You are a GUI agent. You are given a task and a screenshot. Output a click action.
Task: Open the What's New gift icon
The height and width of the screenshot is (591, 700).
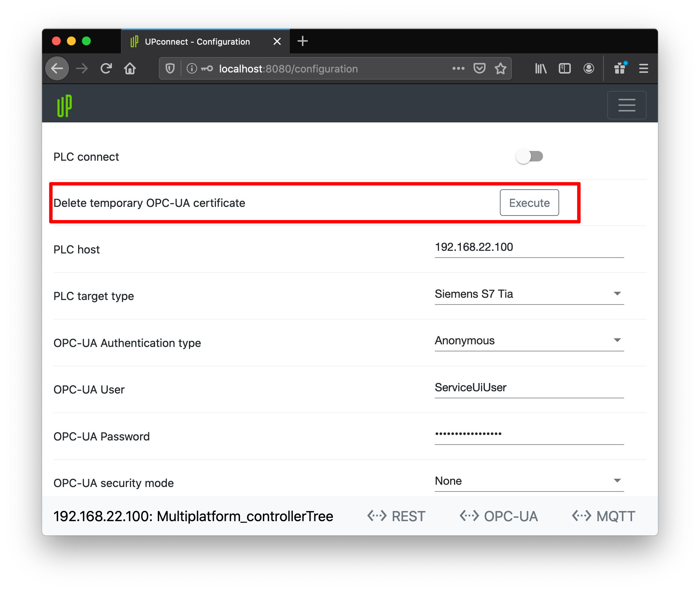click(620, 69)
